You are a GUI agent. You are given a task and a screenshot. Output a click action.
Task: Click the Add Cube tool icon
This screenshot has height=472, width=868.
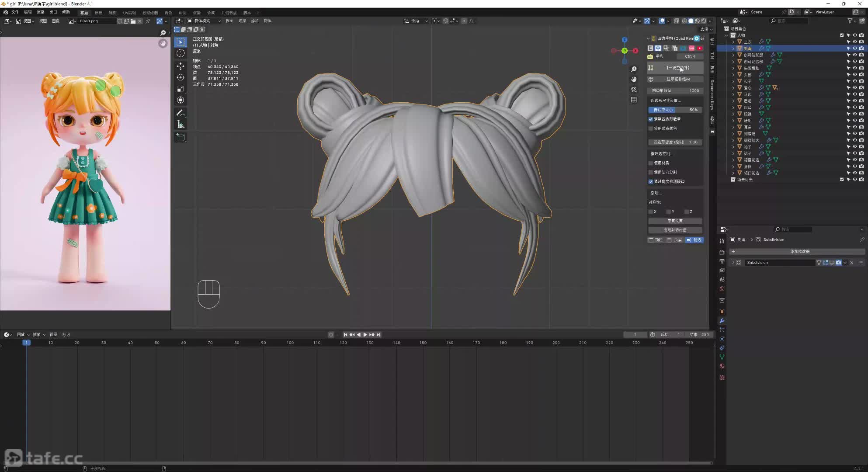pos(181,138)
